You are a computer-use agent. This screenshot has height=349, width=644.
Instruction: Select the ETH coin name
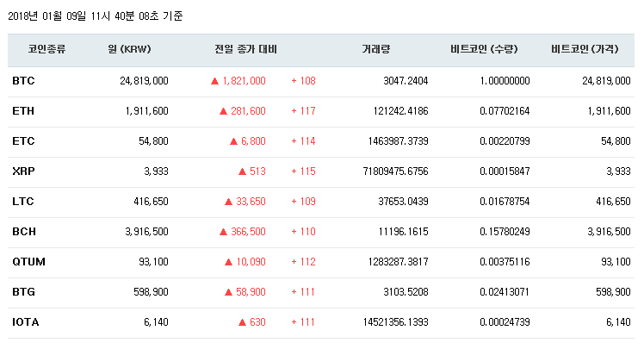23,111
